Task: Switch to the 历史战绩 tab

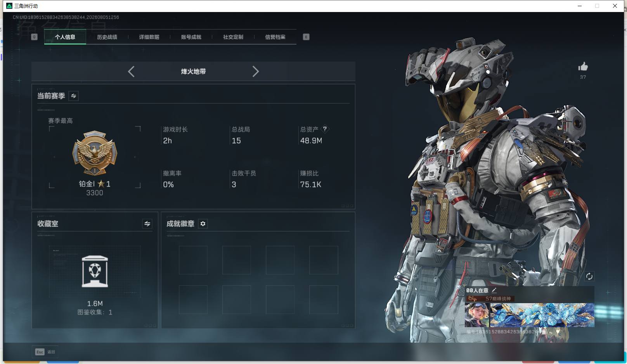Action: [x=107, y=37]
